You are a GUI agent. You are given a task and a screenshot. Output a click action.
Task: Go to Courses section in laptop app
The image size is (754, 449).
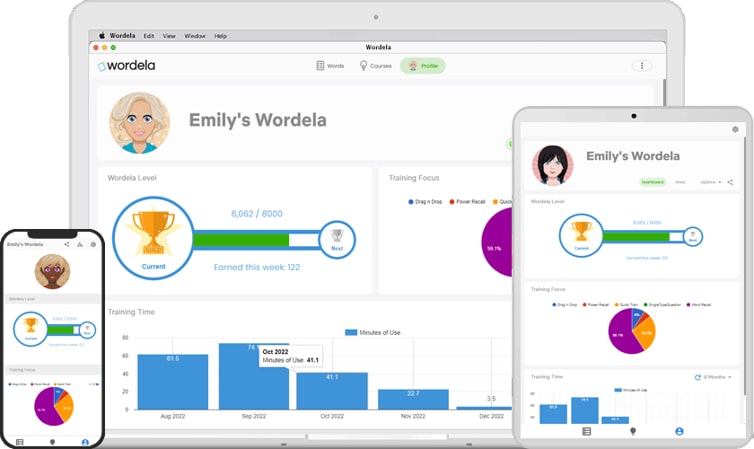coord(376,66)
